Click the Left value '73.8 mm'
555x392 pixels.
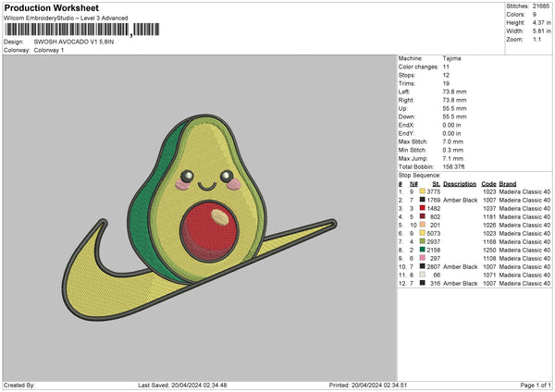pos(454,92)
